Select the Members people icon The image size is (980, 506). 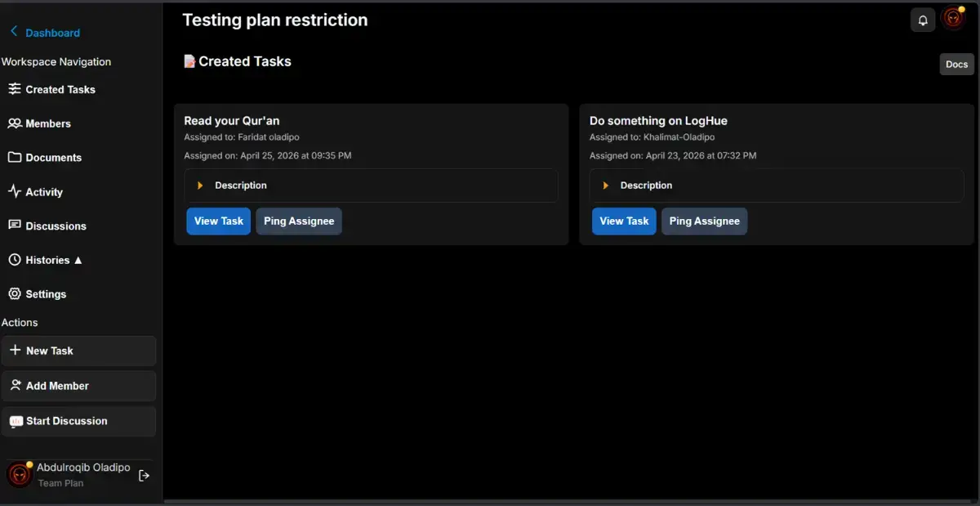[15, 123]
